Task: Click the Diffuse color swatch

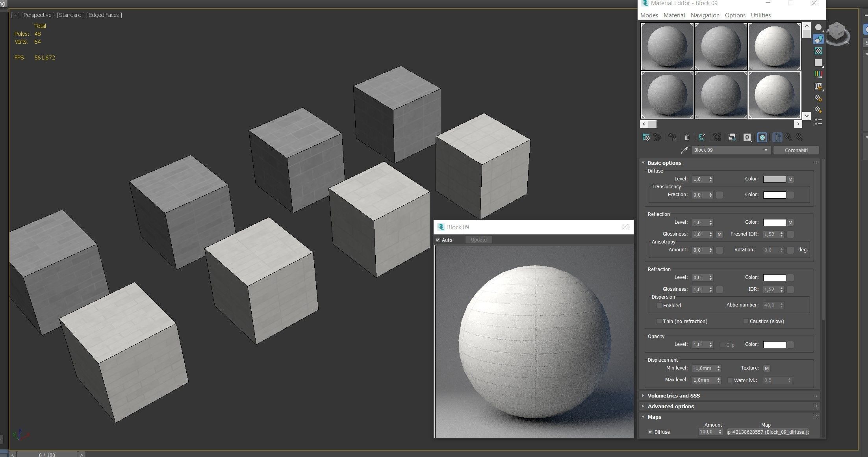Action: click(774, 179)
